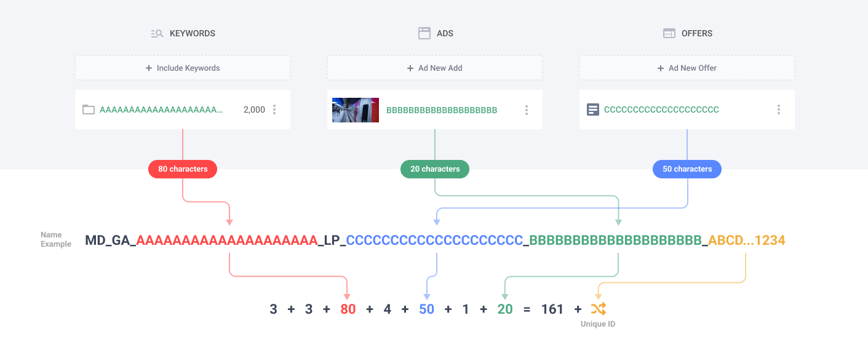Click the blue 50 characters badge

tap(687, 169)
